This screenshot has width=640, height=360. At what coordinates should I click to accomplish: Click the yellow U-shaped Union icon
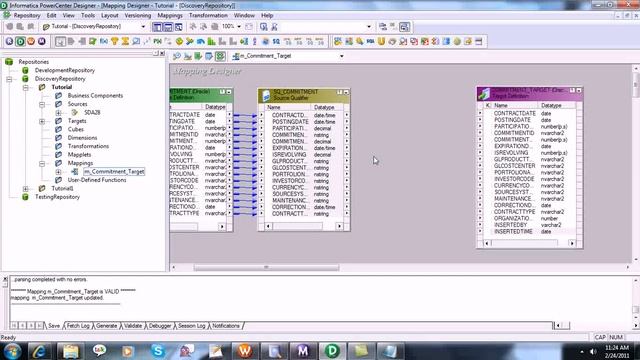coord(381,41)
